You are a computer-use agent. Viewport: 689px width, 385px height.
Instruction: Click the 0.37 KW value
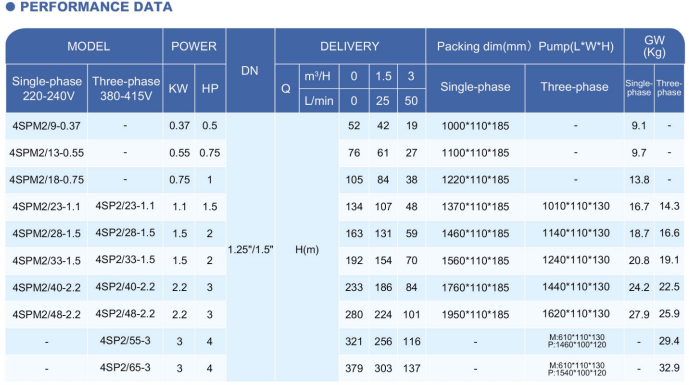[x=179, y=126]
